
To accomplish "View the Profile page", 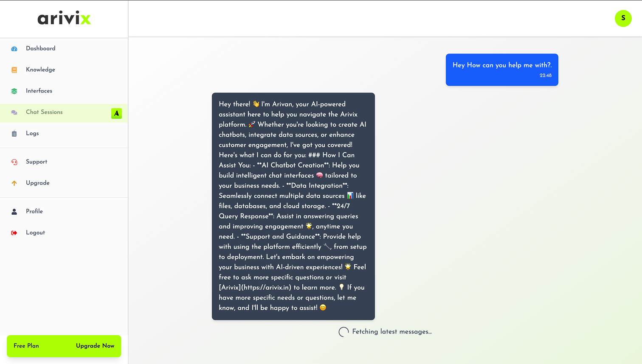I will [x=64, y=211].
